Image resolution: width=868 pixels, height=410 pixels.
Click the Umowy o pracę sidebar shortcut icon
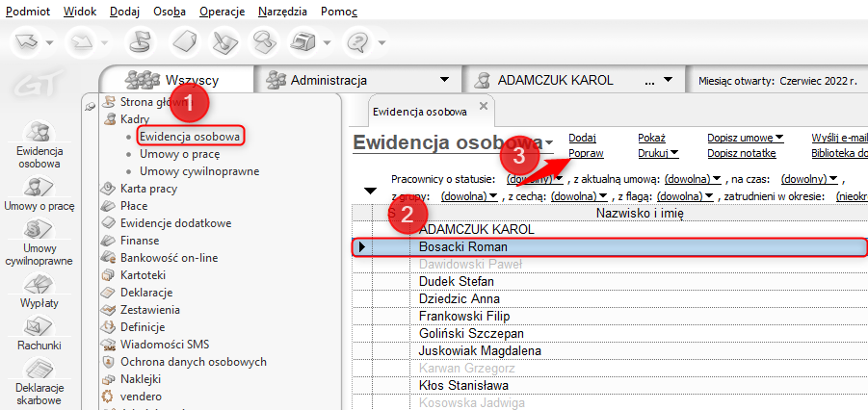pyautogui.click(x=39, y=187)
